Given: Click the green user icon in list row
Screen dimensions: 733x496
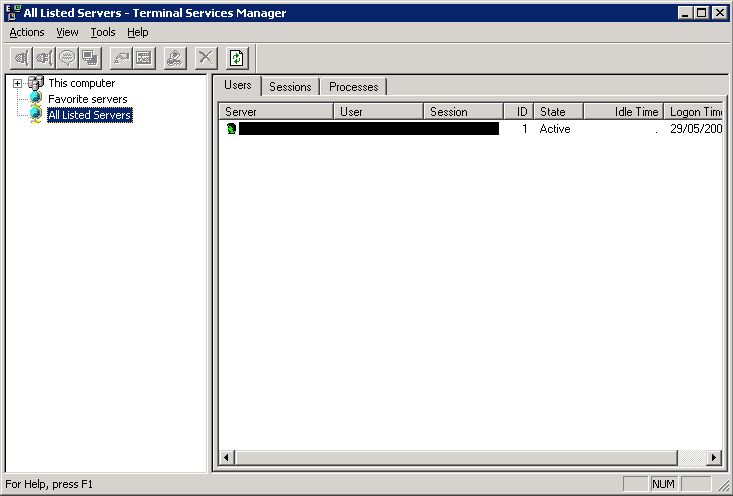Looking at the screenshot, I should point(231,129).
